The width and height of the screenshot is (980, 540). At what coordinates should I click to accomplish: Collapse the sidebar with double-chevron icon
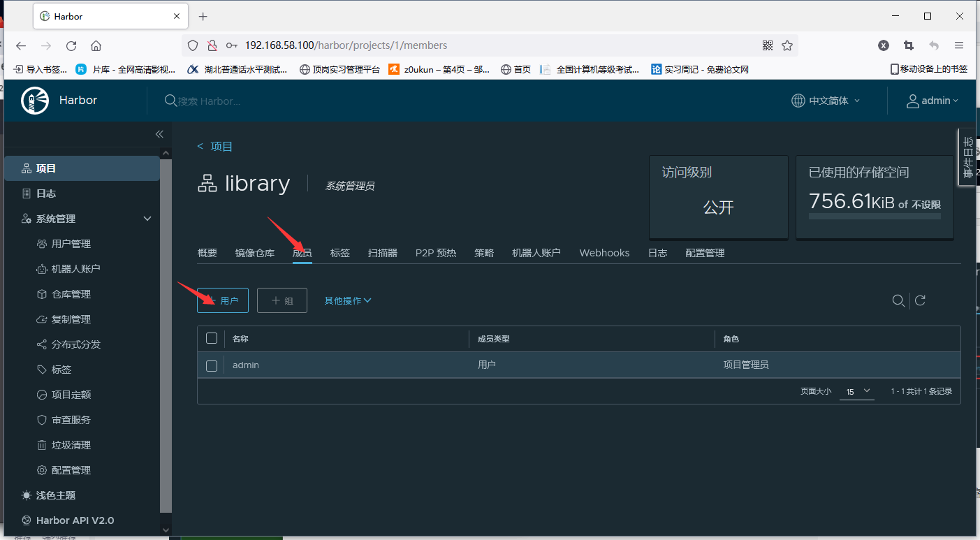159,134
